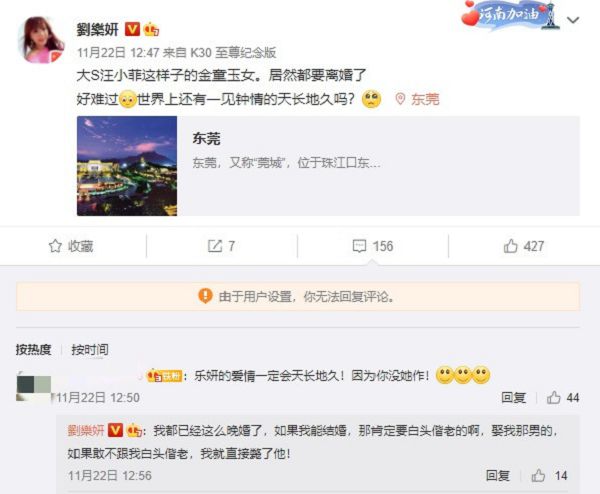Viewport: 600px width, 494px height.
Task: Click the poster's profile avatar photo
Action: 41,39
